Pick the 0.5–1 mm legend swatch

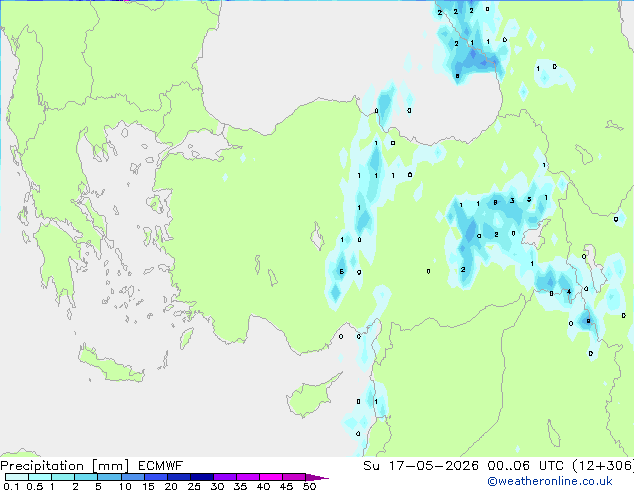click(40, 477)
